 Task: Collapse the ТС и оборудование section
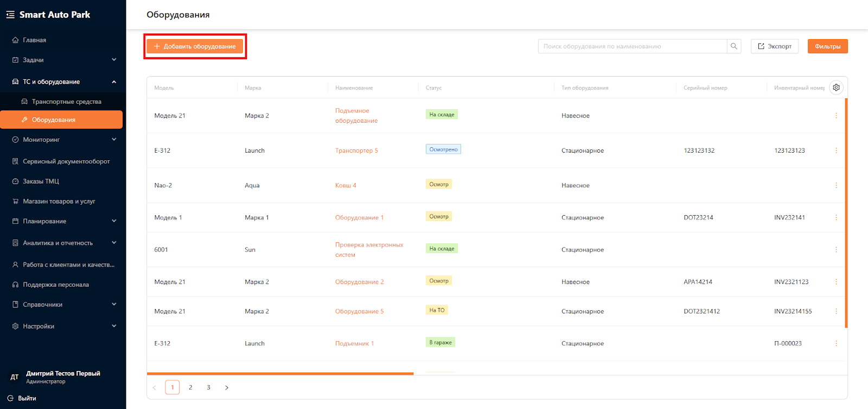(114, 82)
